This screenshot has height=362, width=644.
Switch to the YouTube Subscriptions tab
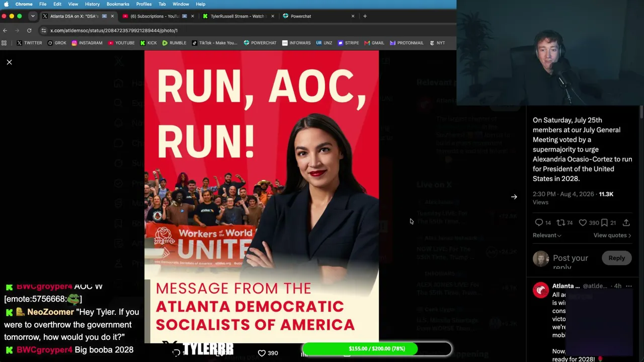click(x=157, y=16)
